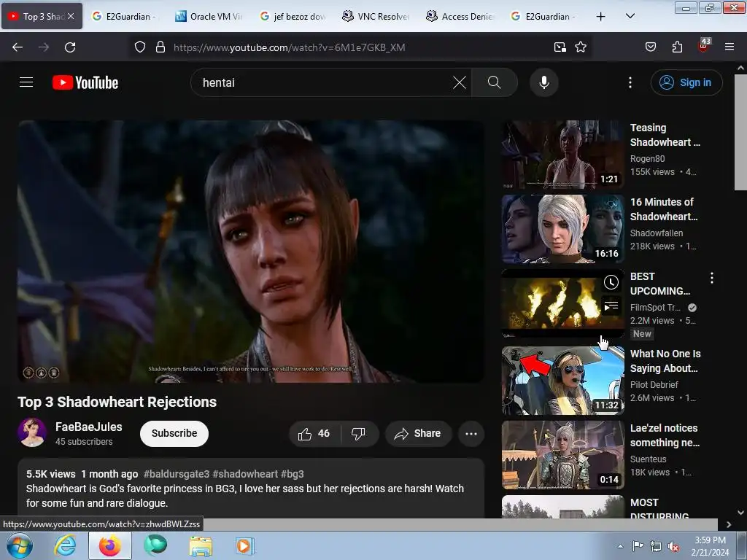Open picture-in-picture icon in address bar

[x=560, y=47]
